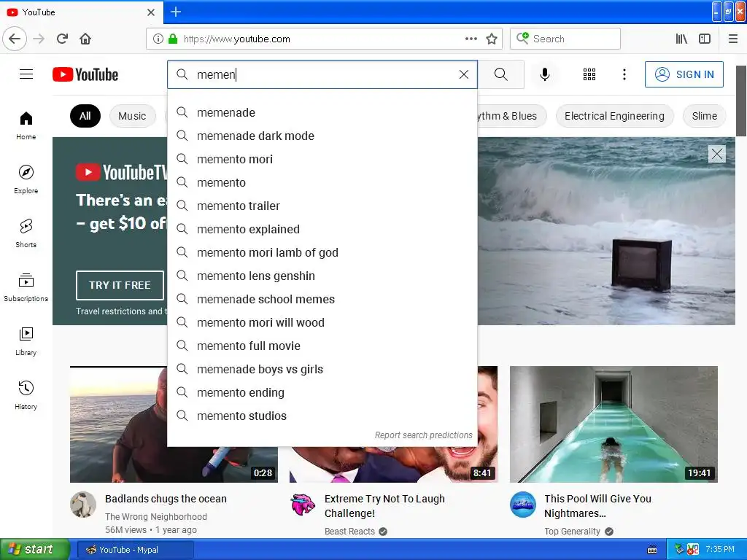Viewport: 747px width, 560px height.
Task: Open Beast Reacts channel avatar
Action: (303, 505)
